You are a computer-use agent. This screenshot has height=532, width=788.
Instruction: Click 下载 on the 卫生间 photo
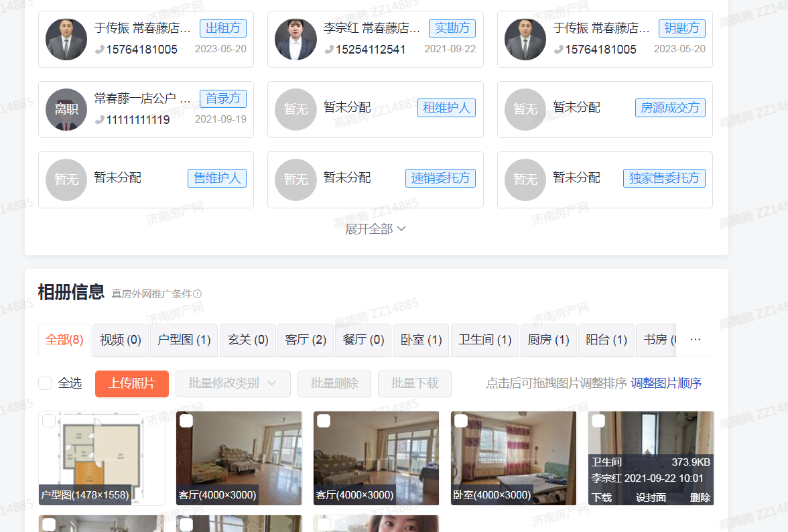pyautogui.click(x=602, y=497)
